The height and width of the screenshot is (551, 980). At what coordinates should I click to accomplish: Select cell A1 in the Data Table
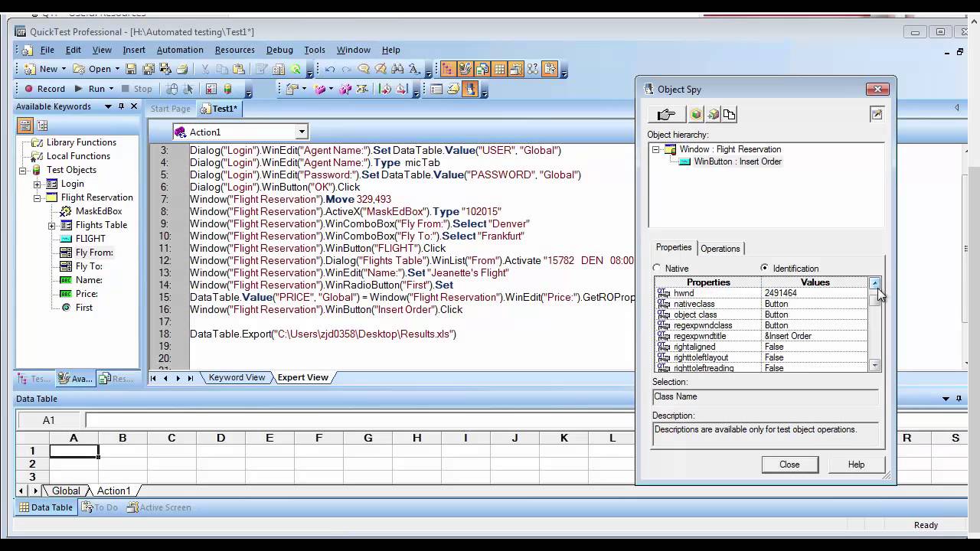click(x=74, y=452)
